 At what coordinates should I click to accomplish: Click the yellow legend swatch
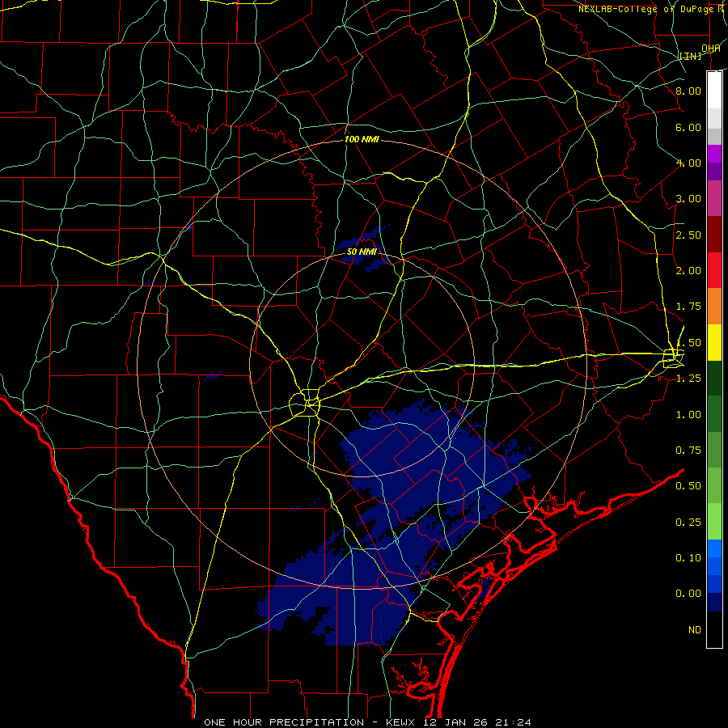(714, 343)
